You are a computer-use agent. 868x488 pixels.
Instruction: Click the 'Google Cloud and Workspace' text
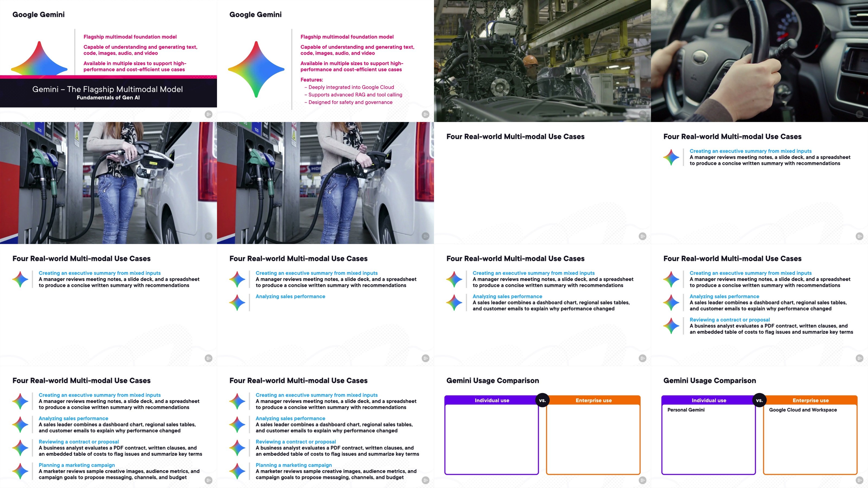[803, 410]
